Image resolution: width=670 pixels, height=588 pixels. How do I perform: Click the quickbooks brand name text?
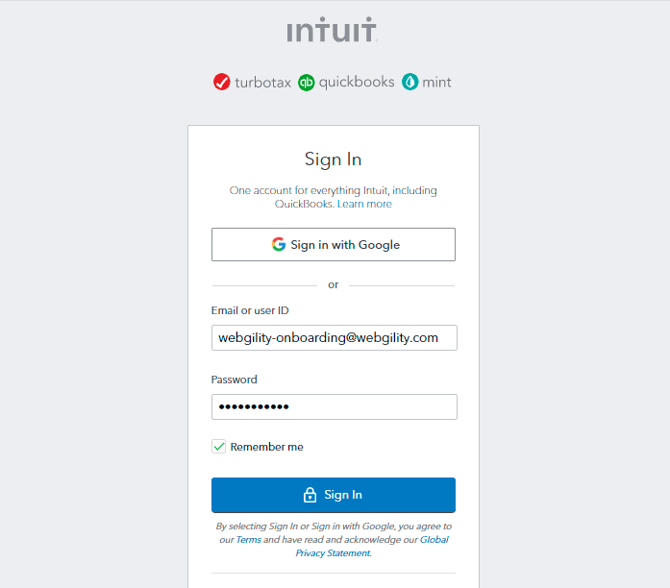coord(356,82)
